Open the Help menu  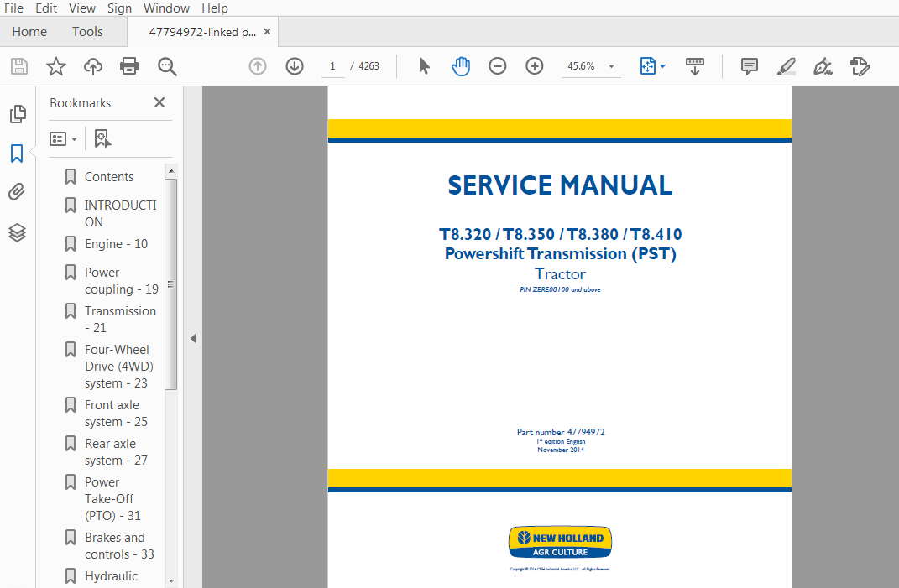pos(214,8)
